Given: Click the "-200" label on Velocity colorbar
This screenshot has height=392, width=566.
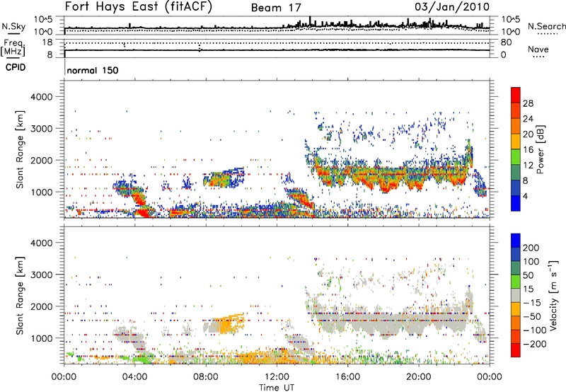Looking at the screenshot, I should 536,344.
